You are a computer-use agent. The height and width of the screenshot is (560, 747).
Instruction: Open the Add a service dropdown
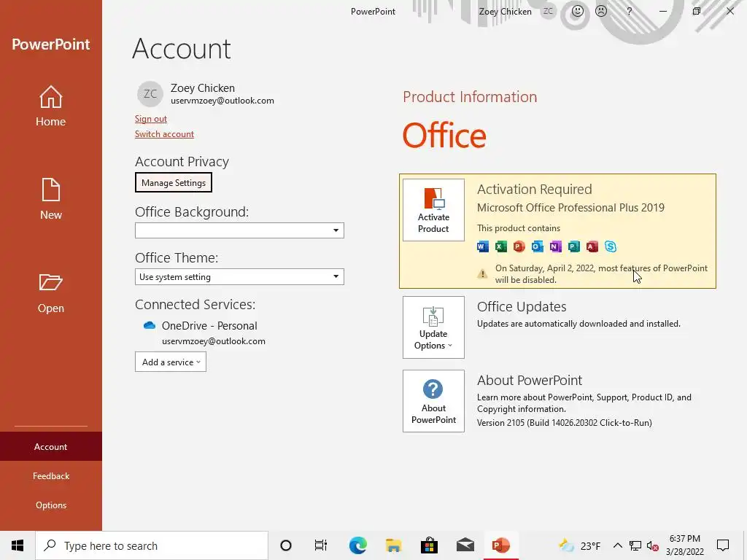tap(171, 362)
